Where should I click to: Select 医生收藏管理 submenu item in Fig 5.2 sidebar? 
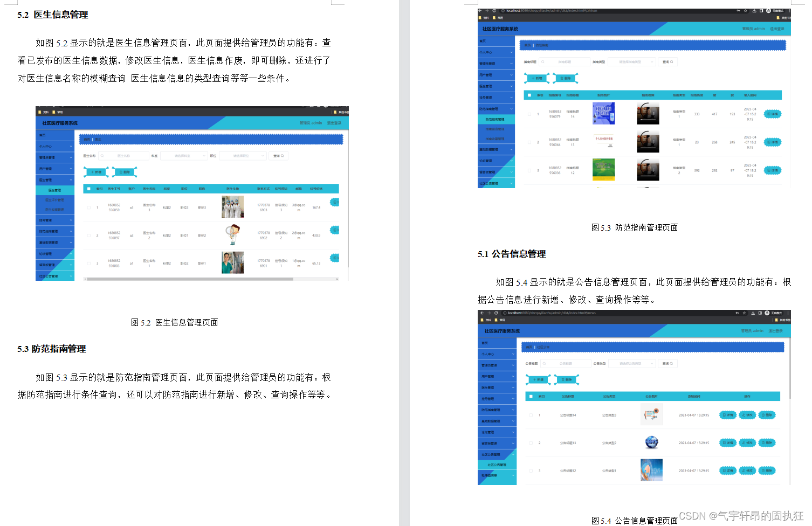55,210
